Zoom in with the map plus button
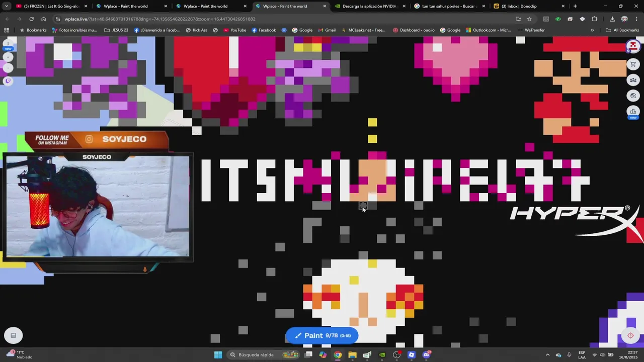The image size is (644, 362). tap(8, 57)
